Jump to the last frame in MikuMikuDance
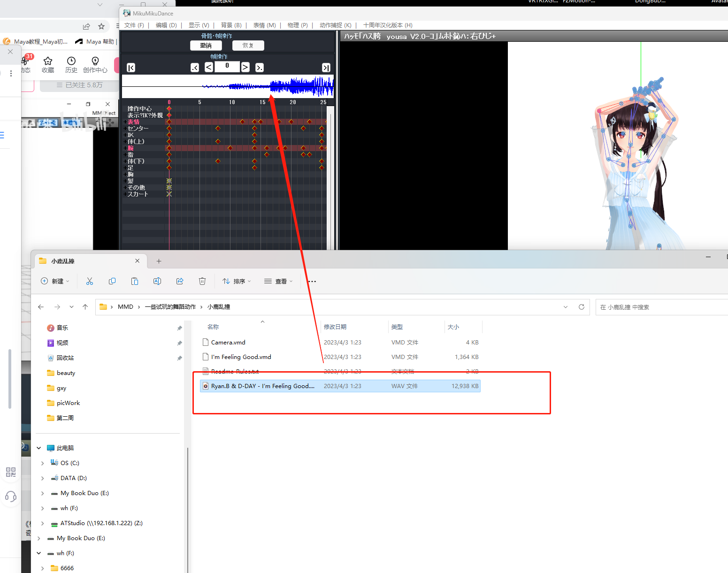The width and height of the screenshot is (728, 573). (x=326, y=67)
